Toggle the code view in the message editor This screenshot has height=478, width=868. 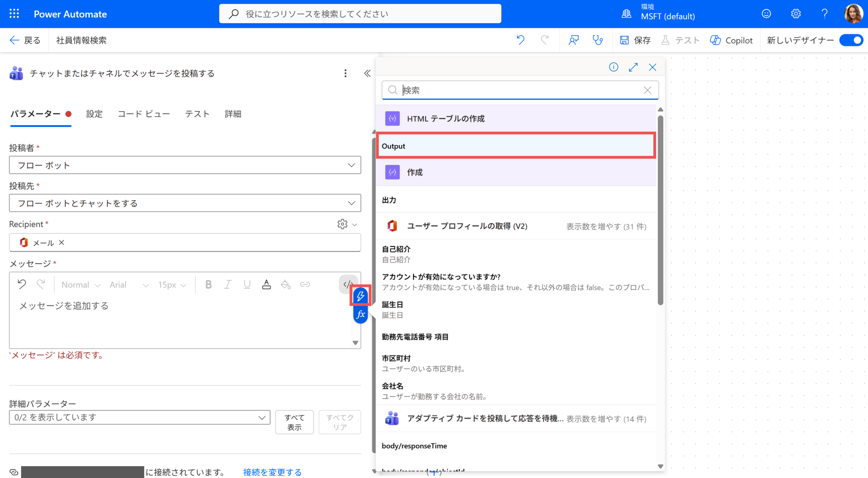347,284
